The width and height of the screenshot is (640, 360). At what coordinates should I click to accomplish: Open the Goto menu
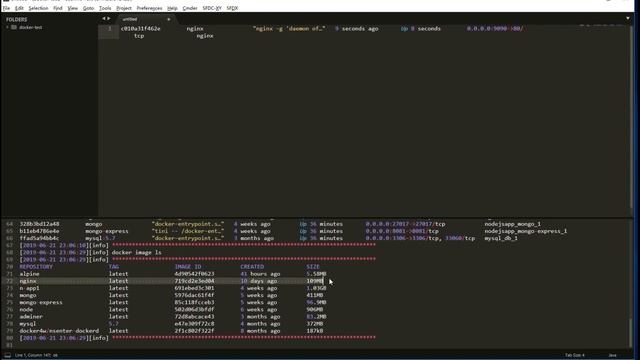pos(88,8)
